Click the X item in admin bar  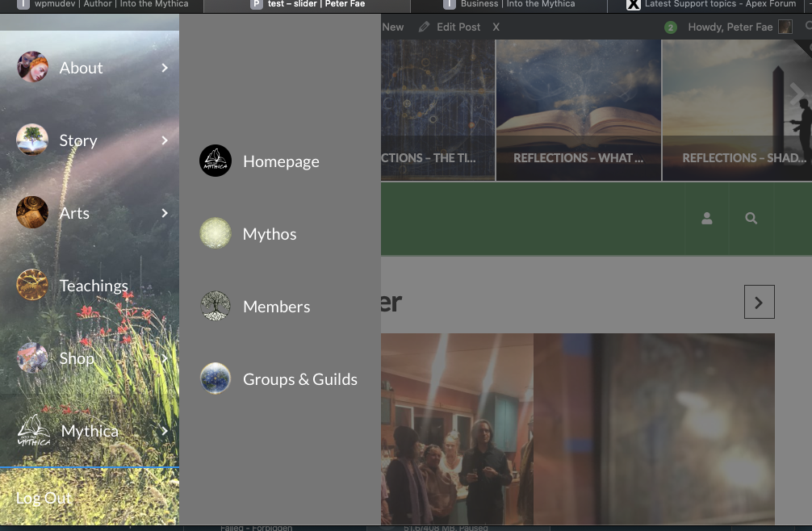click(x=496, y=27)
